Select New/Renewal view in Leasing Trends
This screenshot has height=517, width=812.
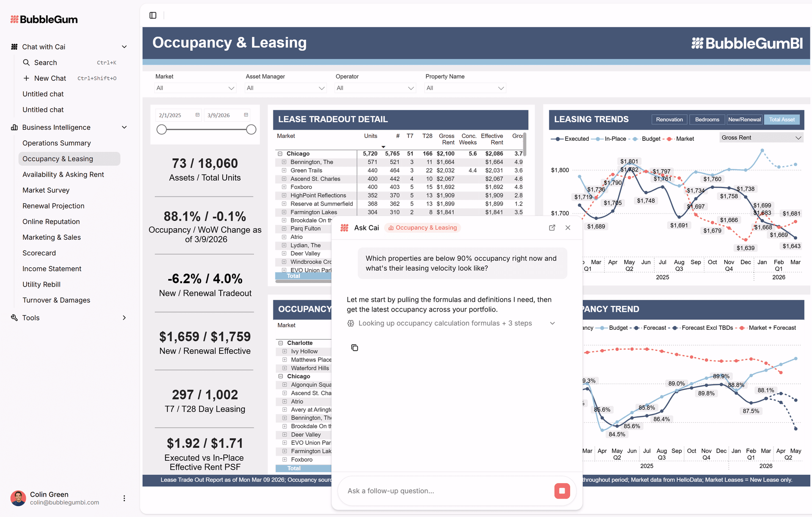coord(744,119)
